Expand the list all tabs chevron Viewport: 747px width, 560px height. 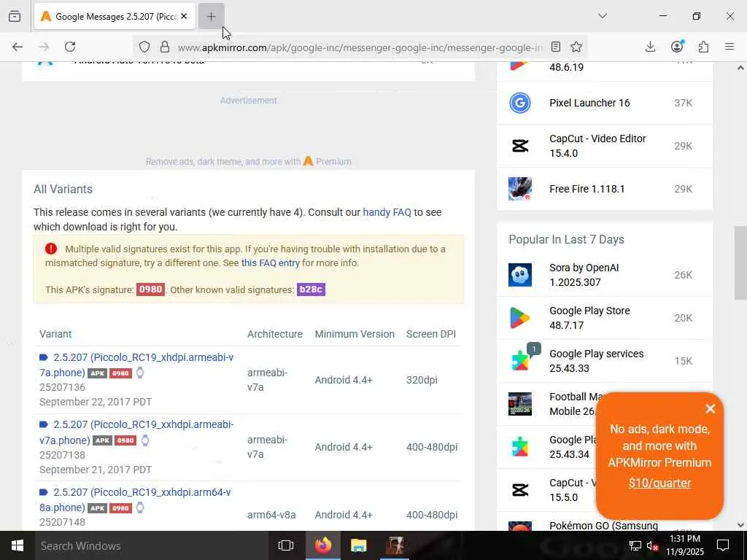(x=603, y=16)
